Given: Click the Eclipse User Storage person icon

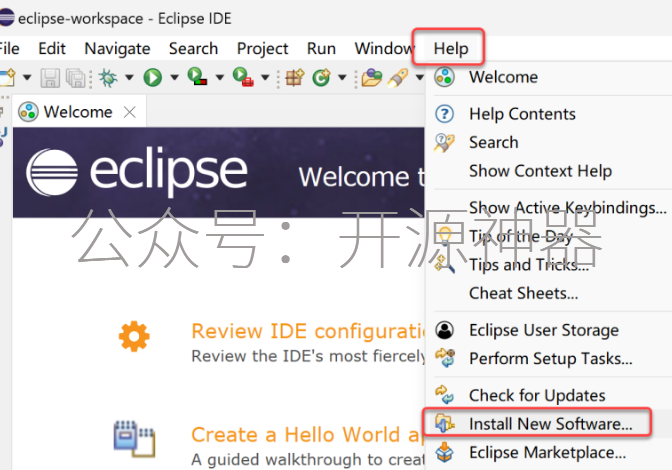Looking at the screenshot, I should (444, 330).
